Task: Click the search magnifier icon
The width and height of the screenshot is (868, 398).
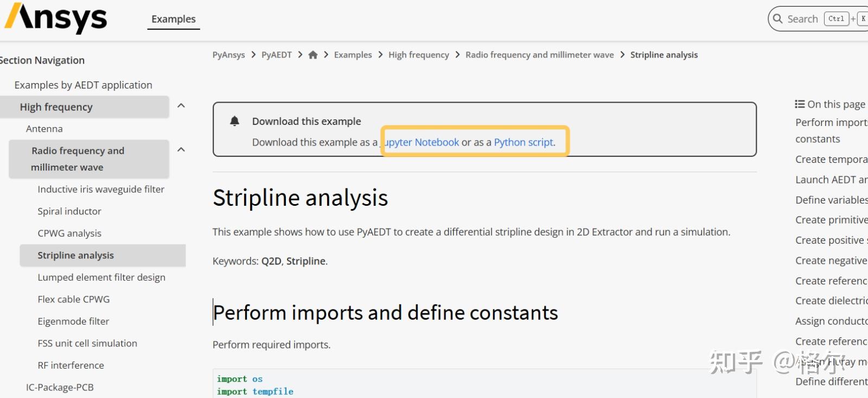Action: [778, 19]
